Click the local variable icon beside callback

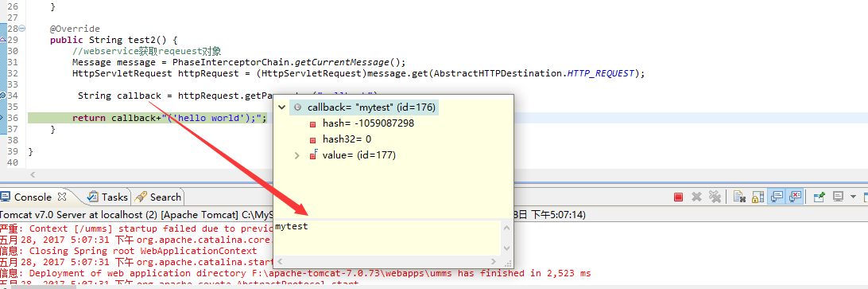(x=298, y=107)
